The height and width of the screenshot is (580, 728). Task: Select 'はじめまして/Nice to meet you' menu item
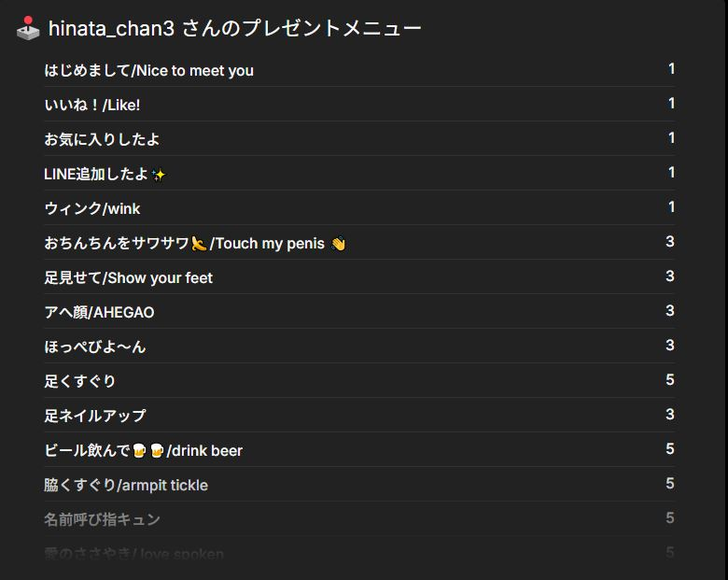(x=148, y=71)
